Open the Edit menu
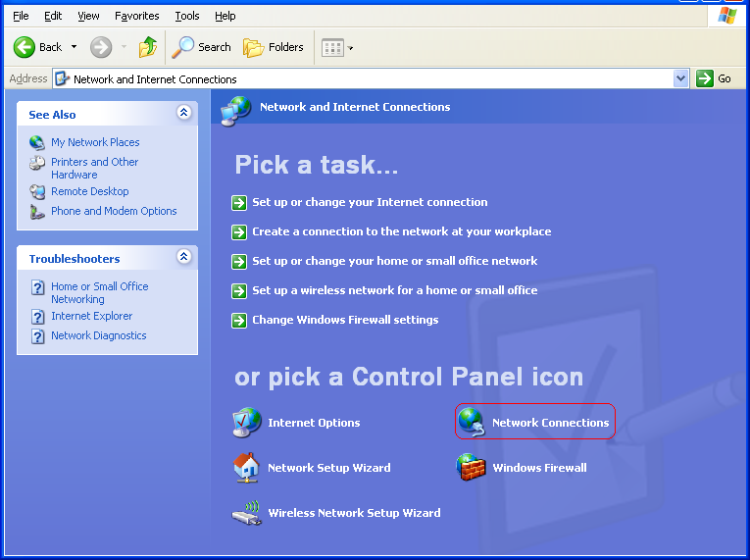This screenshot has width=750, height=560. [53, 16]
